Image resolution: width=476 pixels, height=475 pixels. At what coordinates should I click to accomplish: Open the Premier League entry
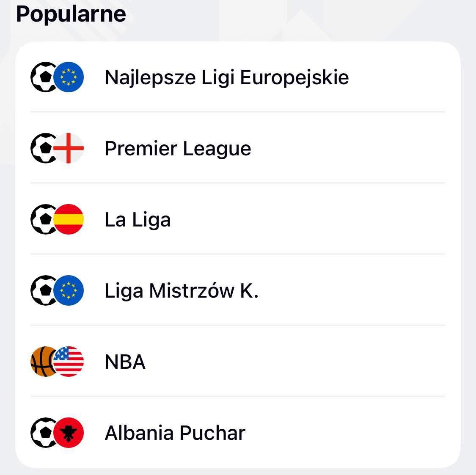click(178, 149)
